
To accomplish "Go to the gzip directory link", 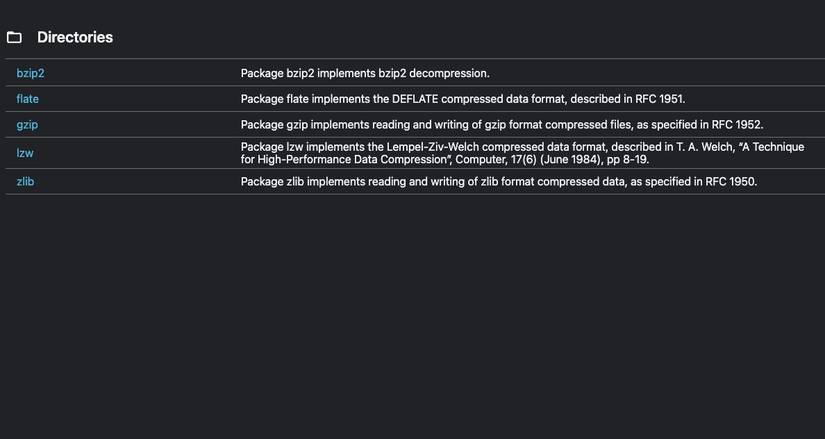I will pyautogui.click(x=27, y=125).
